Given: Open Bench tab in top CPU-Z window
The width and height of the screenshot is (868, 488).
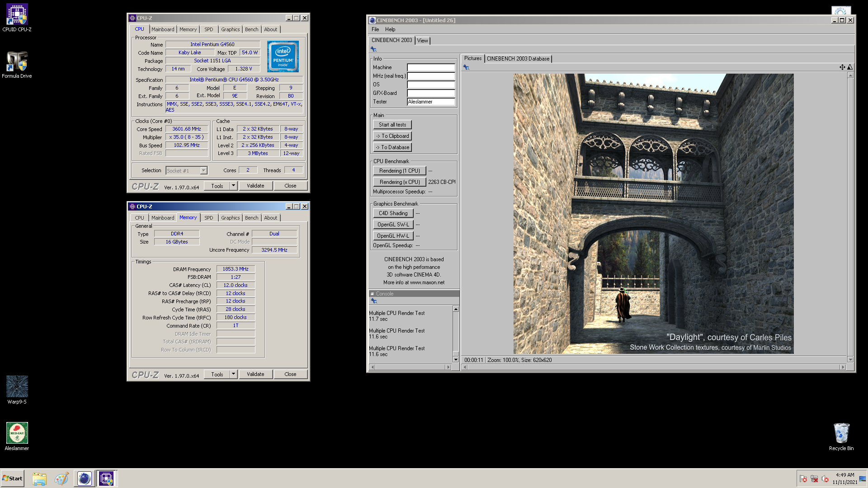Looking at the screenshot, I should point(252,29).
